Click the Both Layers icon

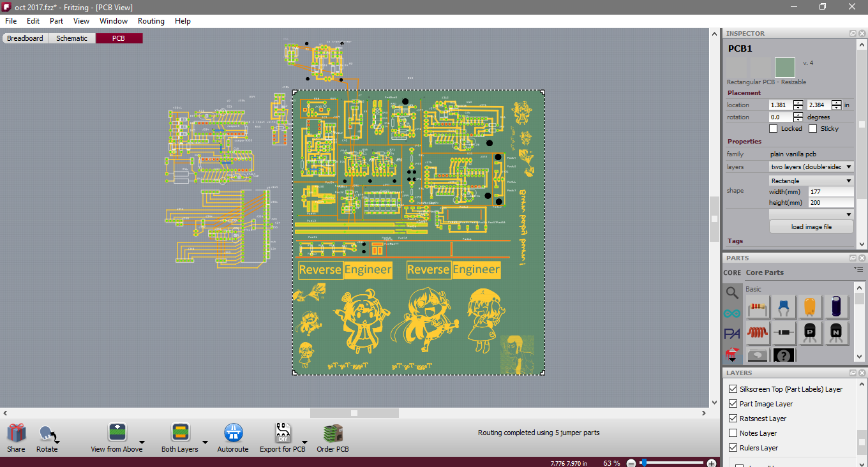tap(181, 433)
